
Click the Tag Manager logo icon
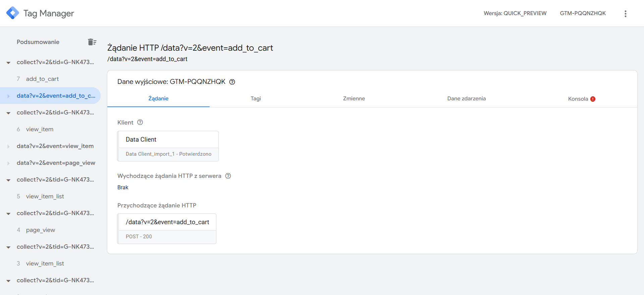[12, 13]
